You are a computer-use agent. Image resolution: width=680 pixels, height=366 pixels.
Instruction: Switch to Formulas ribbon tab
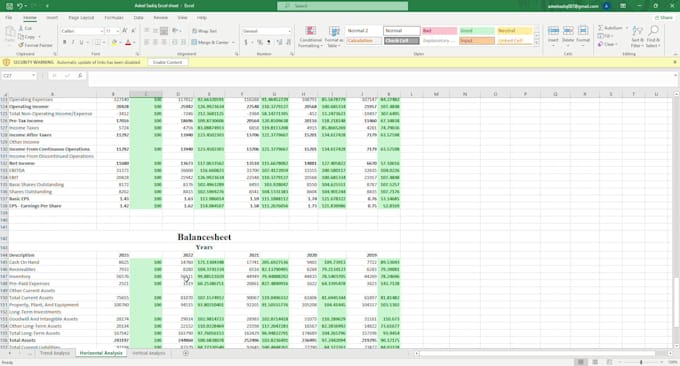click(114, 18)
